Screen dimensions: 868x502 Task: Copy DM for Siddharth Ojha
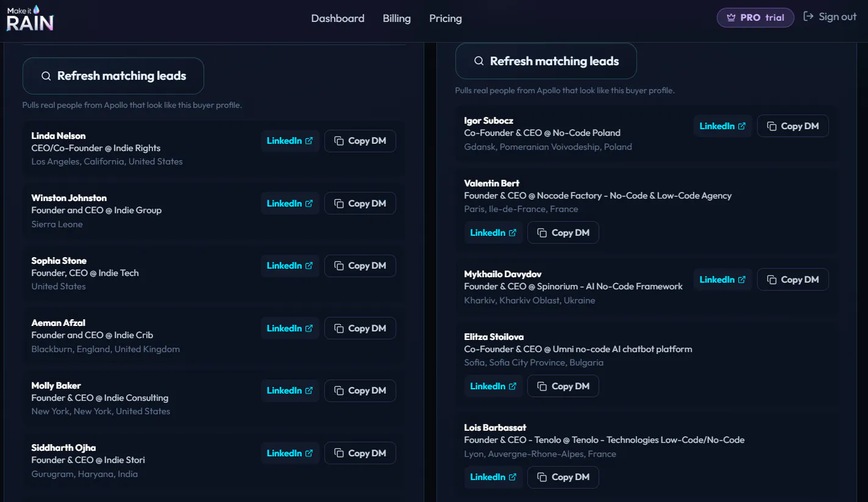[360, 453]
